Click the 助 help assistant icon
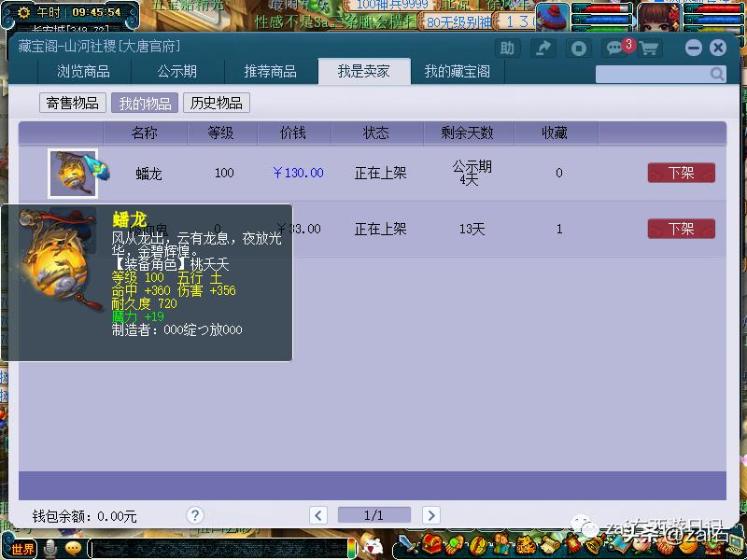Screen dimensions: 747x560 coord(507,49)
